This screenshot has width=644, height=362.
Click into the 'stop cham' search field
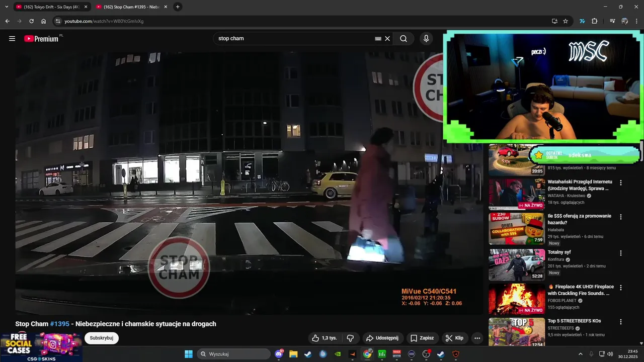tap(294, 39)
